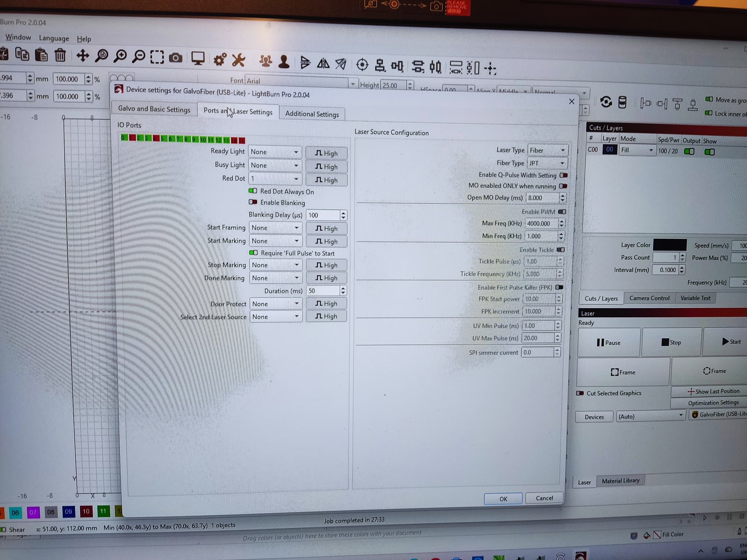This screenshot has width=747, height=560.
Task: Click Cancel in device settings dialog
Action: [544, 498]
